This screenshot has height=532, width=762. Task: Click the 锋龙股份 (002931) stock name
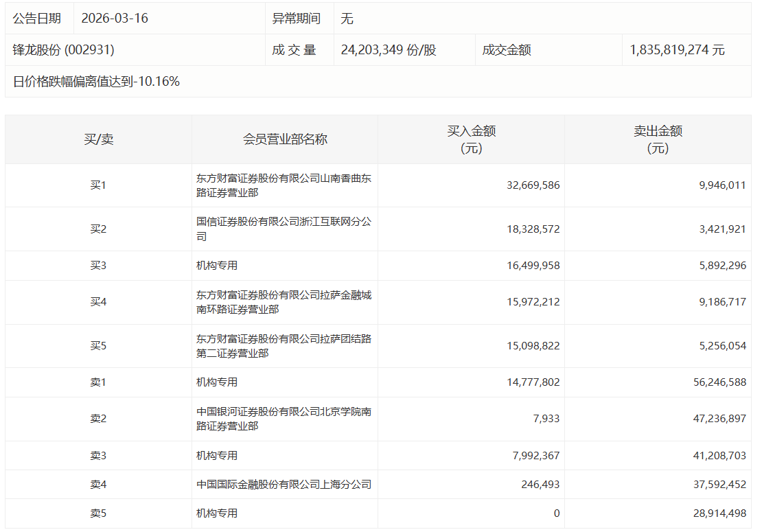tap(64, 50)
